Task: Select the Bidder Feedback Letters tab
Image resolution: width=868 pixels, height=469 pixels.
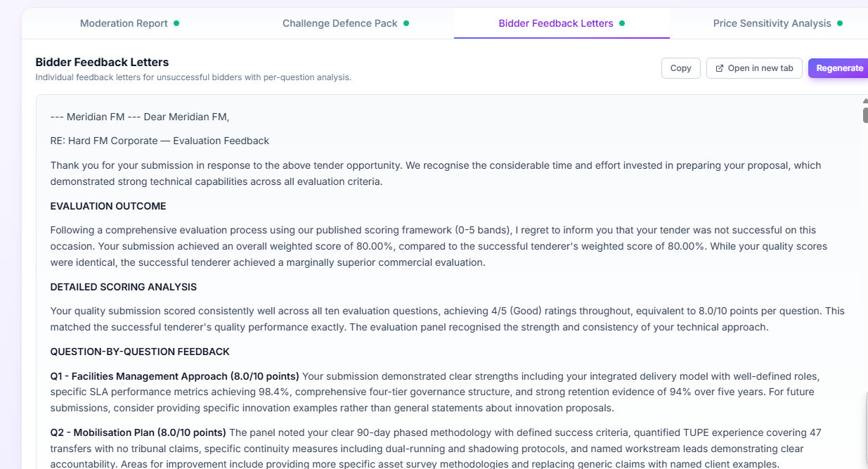Action: coord(555,23)
